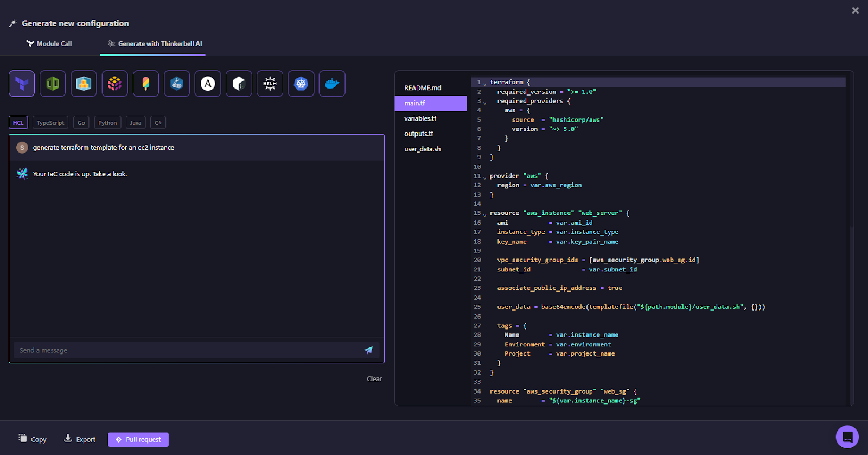Select the popsicle Crossplane icon
The height and width of the screenshot is (455, 868).
pos(146,84)
